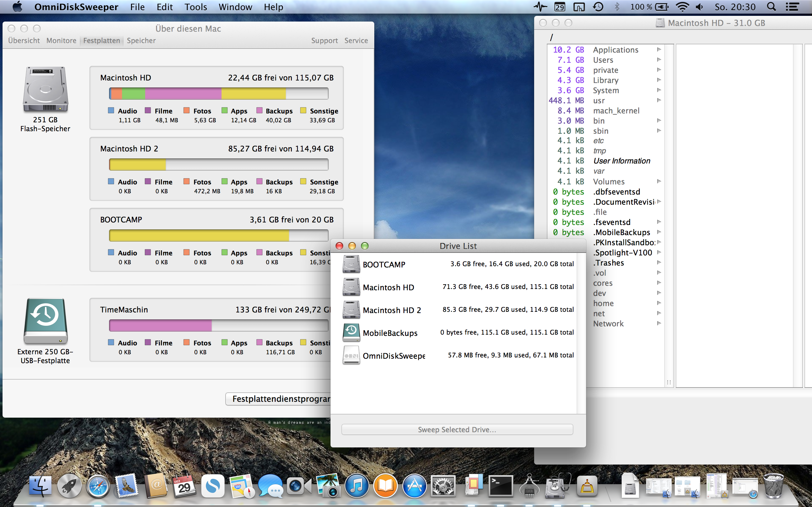Click the TimeMaschin external drive icon
This screenshot has width=812, height=507.
click(x=46, y=321)
